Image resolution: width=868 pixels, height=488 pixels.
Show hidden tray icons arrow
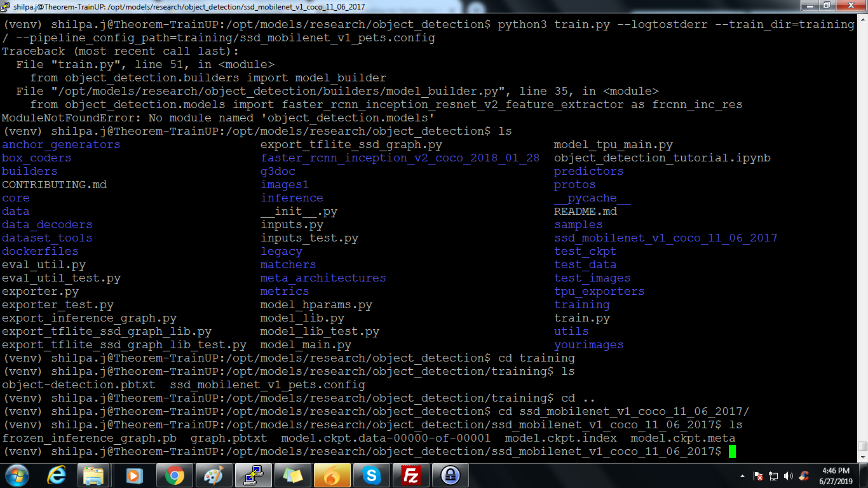(x=742, y=475)
